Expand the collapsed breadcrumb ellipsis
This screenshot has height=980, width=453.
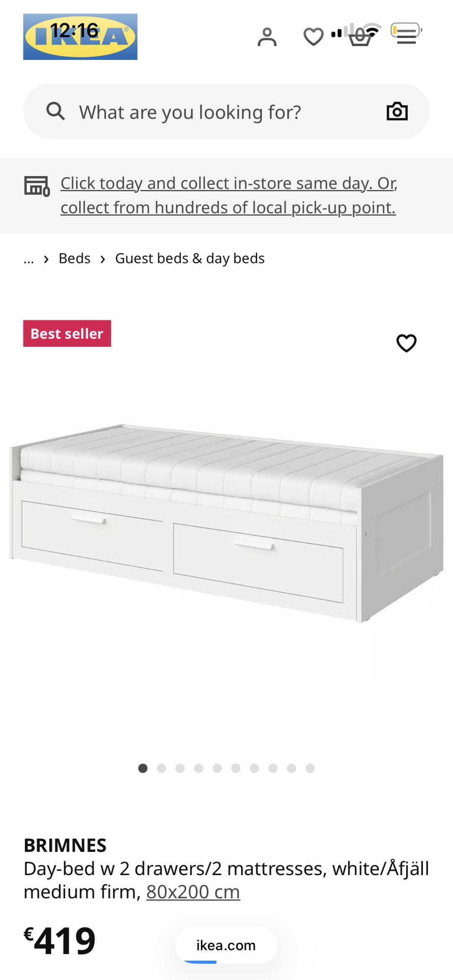point(29,259)
